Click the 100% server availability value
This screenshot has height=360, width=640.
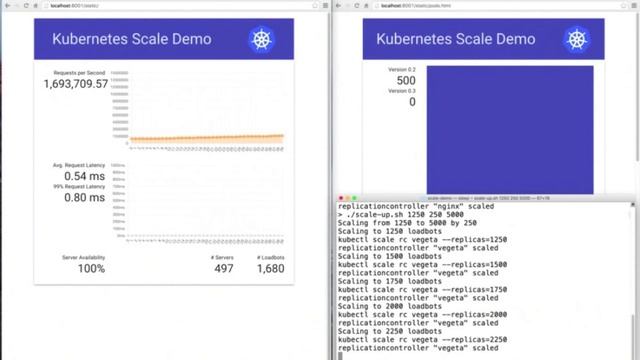(x=91, y=269)
